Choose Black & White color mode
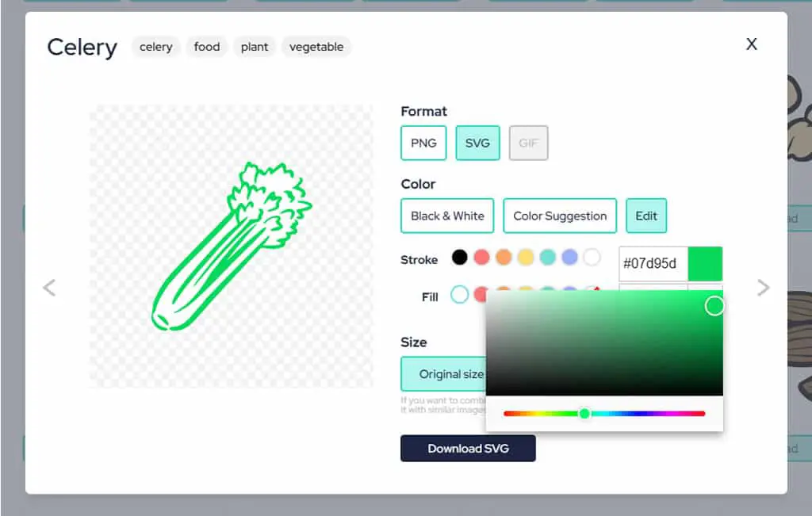812x516 pixels. (x=447, y=216)
